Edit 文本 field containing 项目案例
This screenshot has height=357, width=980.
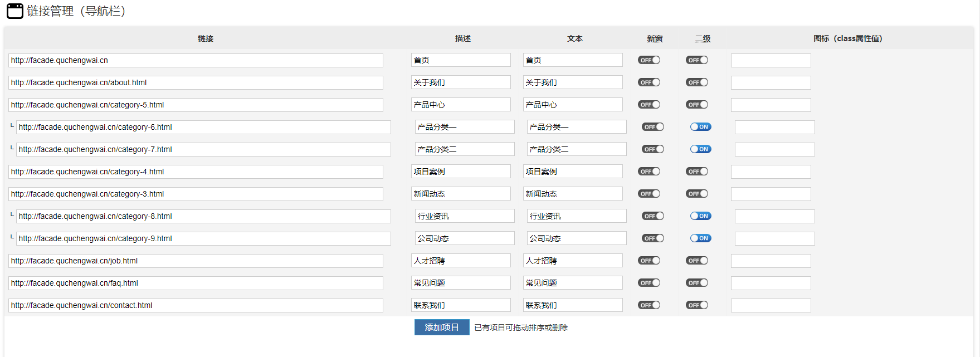pyautogui.click(x=573, y=172)
